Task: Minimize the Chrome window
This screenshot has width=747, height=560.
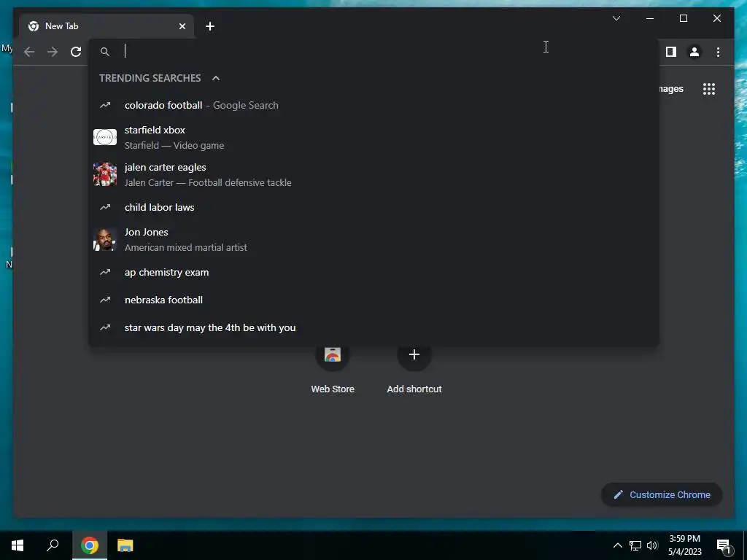Action: pos(650,18)
